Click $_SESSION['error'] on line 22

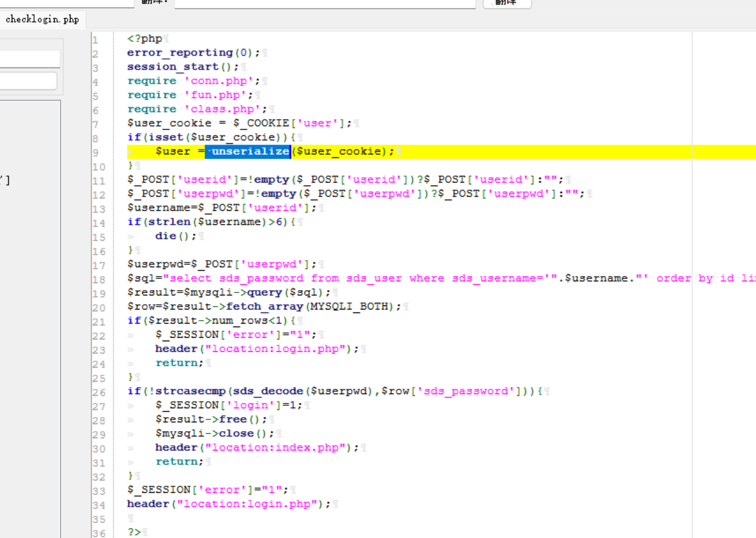(x=236, y=335)
